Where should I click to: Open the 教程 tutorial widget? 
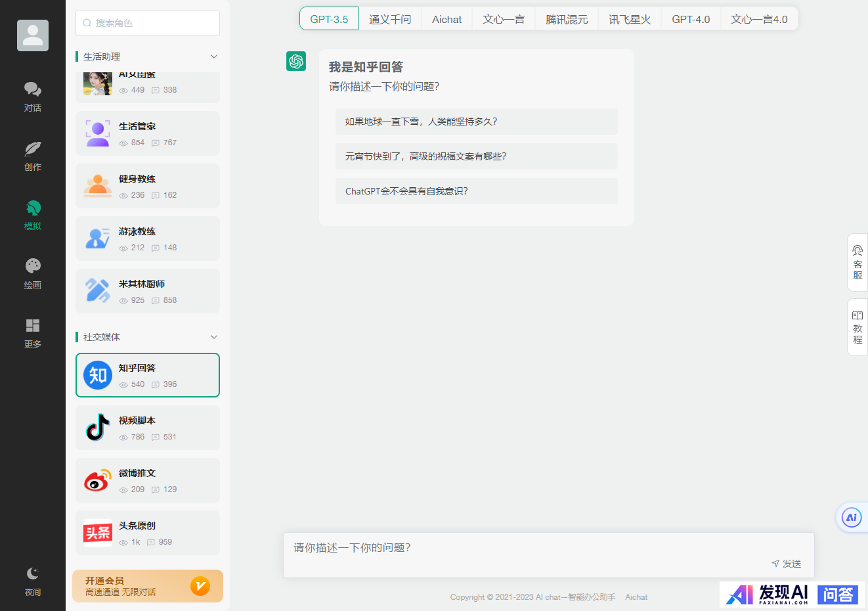(857, 327)
